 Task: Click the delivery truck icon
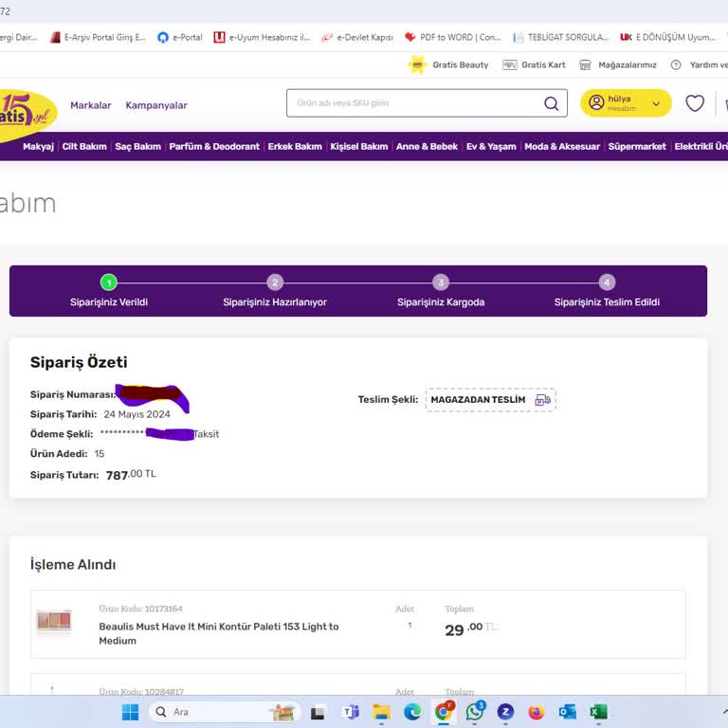click(x=542, y=400)
